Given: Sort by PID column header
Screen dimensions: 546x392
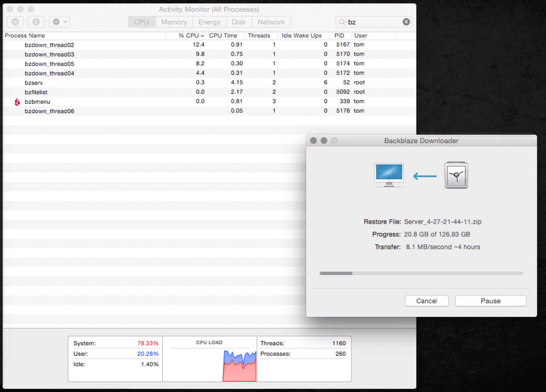Looking at the screenshot, I should [341, 36].
